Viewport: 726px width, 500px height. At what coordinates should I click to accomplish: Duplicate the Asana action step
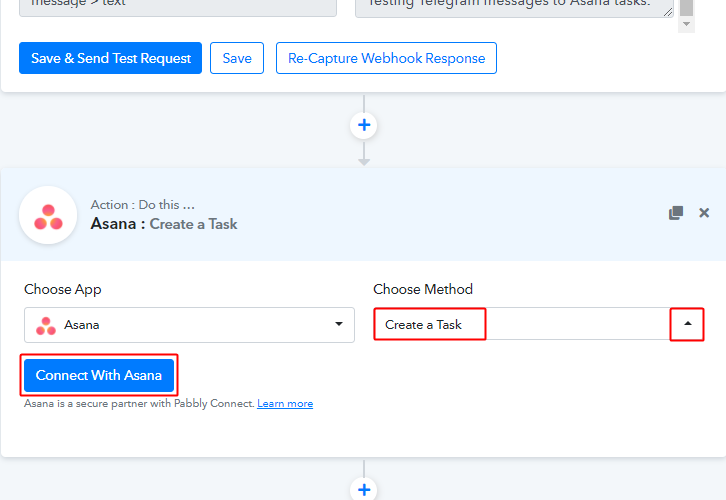pyautogui.click(x=676, y=213)
